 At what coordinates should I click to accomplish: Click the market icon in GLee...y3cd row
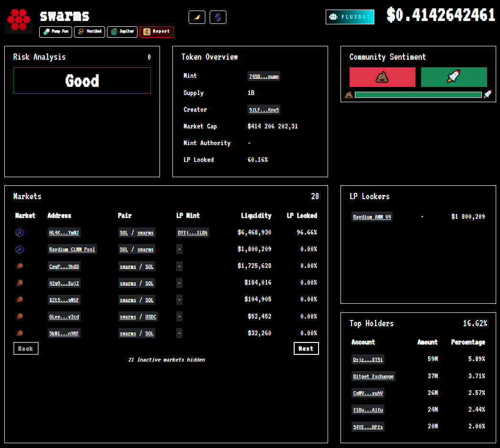pos(20,316)
